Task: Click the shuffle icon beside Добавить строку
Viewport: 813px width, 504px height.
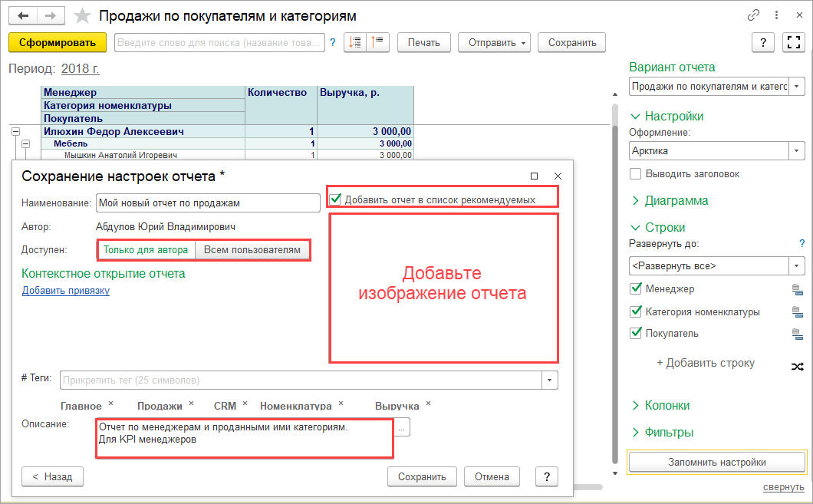Action: (x=798, y=367)
